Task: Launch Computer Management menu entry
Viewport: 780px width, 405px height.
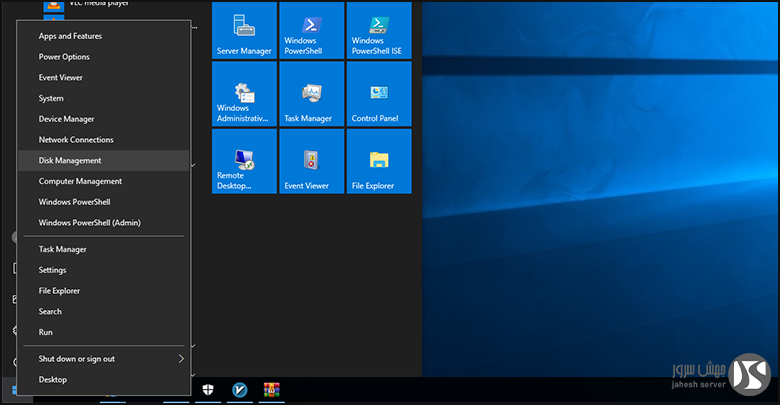Action: coord(103,181)
